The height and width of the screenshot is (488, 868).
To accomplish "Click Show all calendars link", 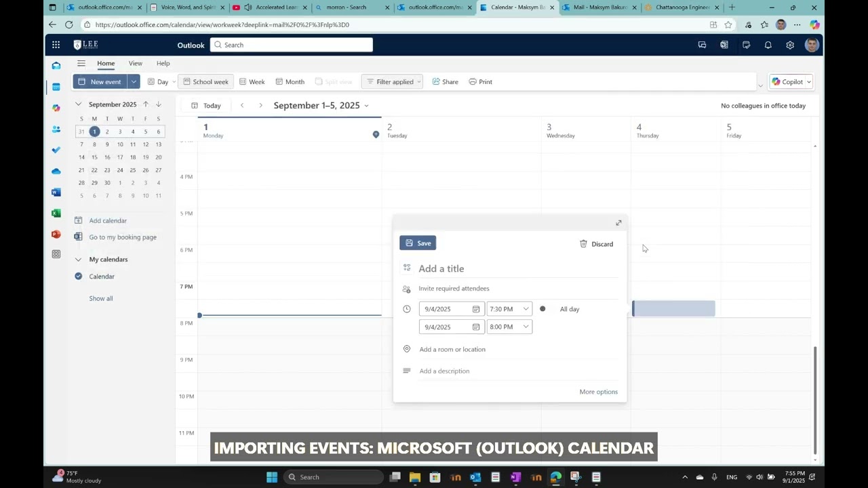I will point(101,298).
